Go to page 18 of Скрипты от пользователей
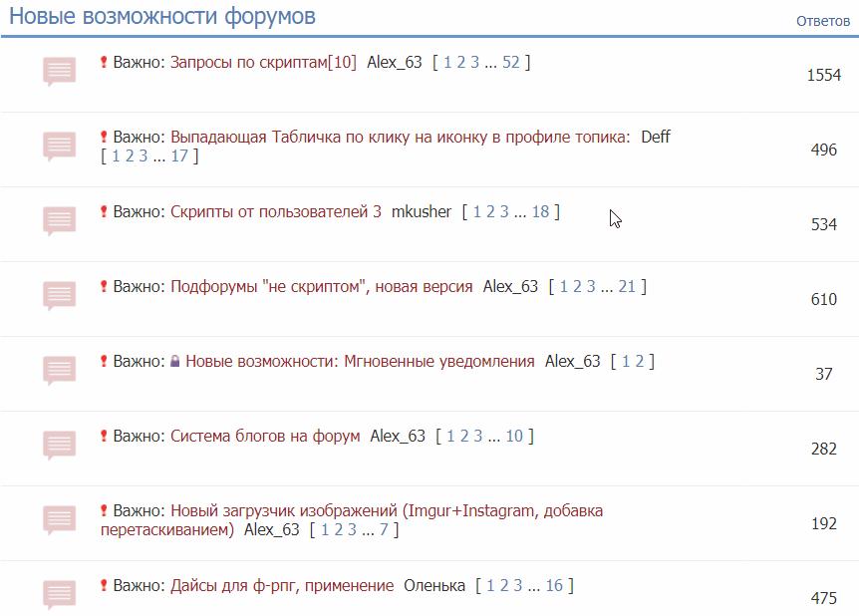The image size is (859, 616). click(540, 212)
